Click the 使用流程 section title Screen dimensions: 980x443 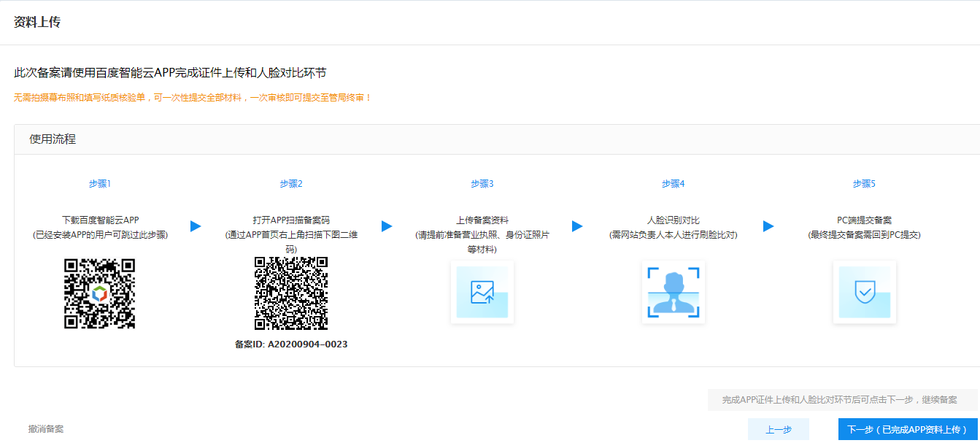point(53,139)
